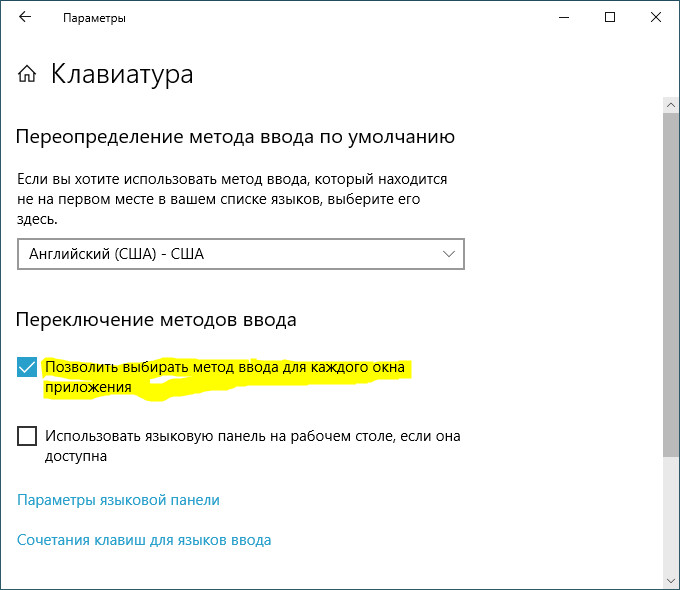Click the scrollbar down arrow
The height and width of the screenshot is (590, 680).
pyautogui.click(x=670, y=581)
